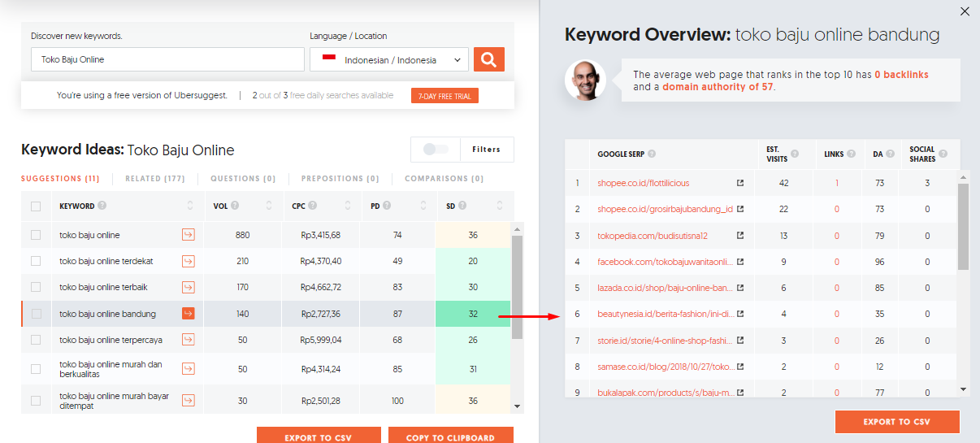Click EXPORT TO CSV under keyword ideas
The width and height of the screenshot is (980, 443).
318,435
